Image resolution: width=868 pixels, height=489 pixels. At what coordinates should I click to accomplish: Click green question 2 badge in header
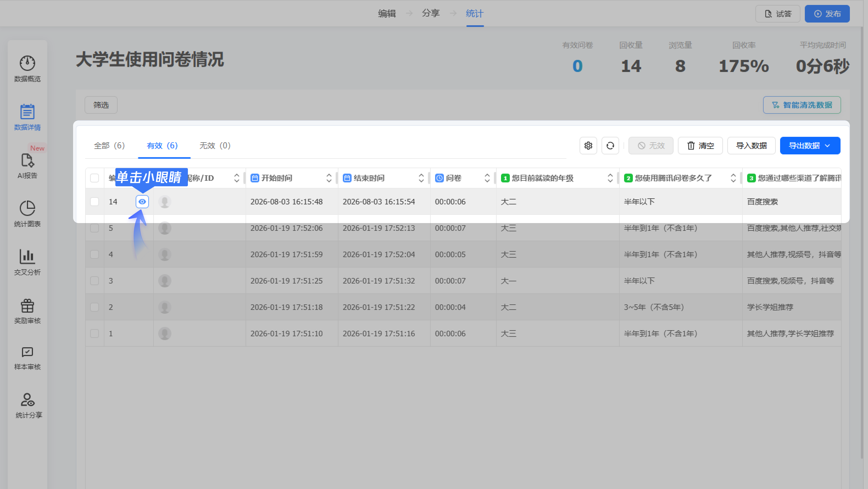coord(628,178)
